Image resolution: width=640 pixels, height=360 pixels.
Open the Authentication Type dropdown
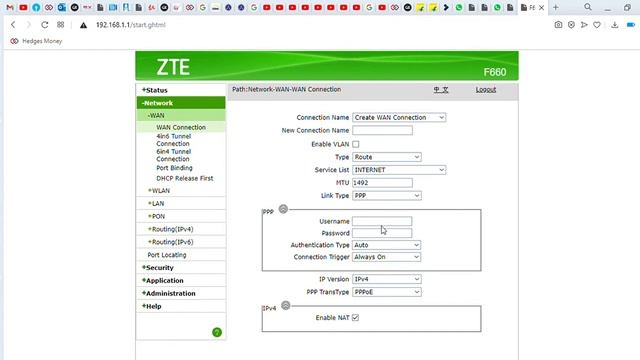point(387,245)
